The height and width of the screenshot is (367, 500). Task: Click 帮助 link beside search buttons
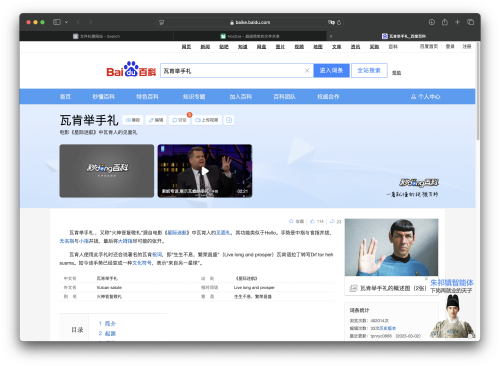[396, 73]
